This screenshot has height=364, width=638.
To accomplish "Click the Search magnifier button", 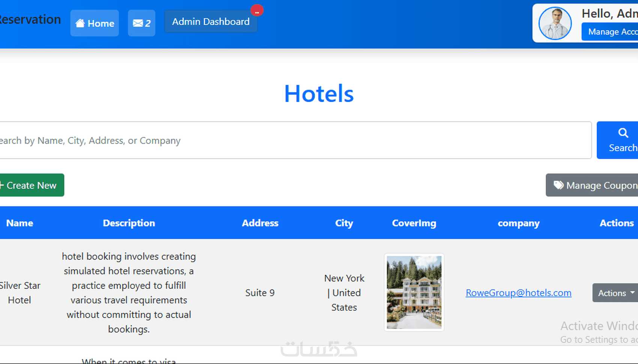I will [617, 140].
